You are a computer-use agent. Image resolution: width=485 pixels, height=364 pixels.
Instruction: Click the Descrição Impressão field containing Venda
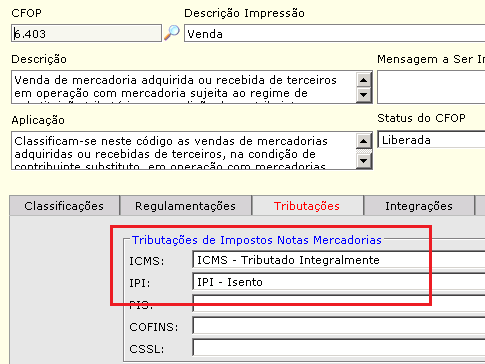[334, 33]
